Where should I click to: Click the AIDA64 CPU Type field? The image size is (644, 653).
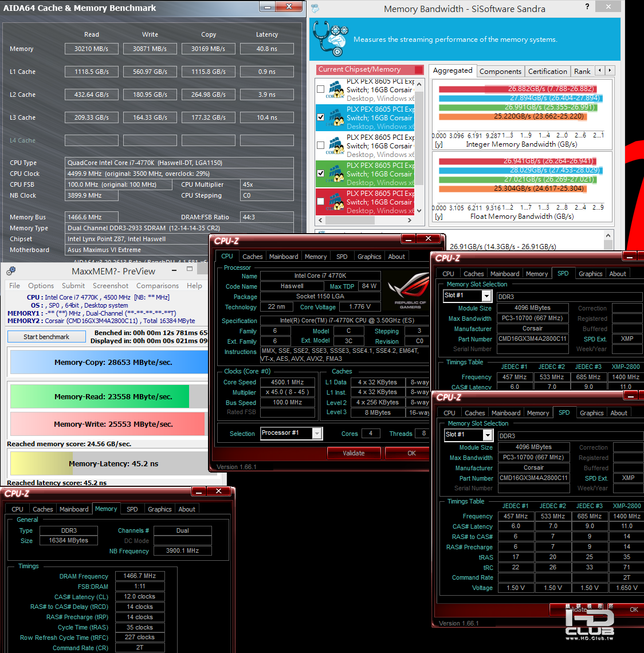click(179, 163)
